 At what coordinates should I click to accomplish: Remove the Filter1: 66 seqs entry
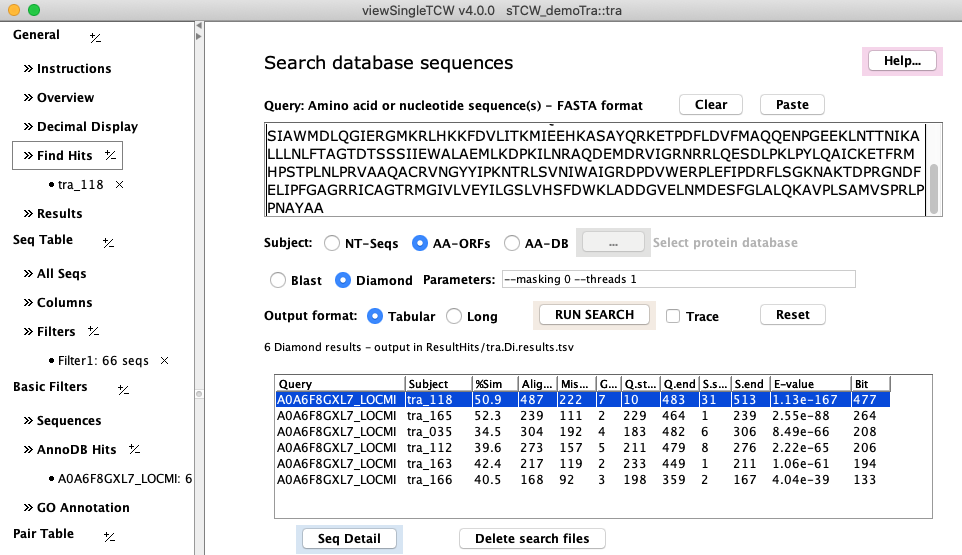tap(165, 360)
